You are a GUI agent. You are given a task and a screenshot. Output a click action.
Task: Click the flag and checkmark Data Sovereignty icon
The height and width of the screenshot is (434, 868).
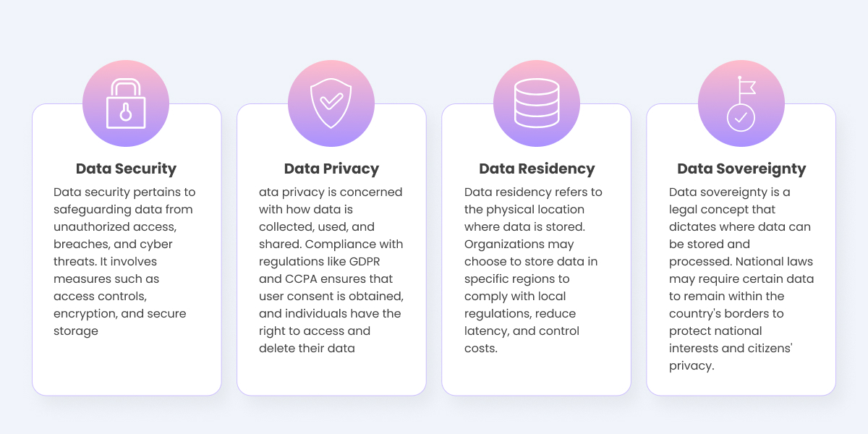click(x=741, y=103)
